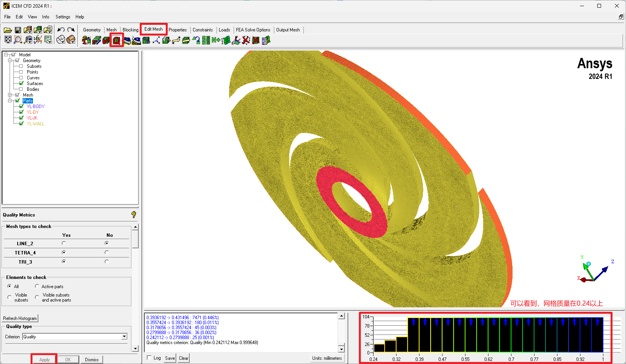Click the Local Coordinate System icon

38,39
